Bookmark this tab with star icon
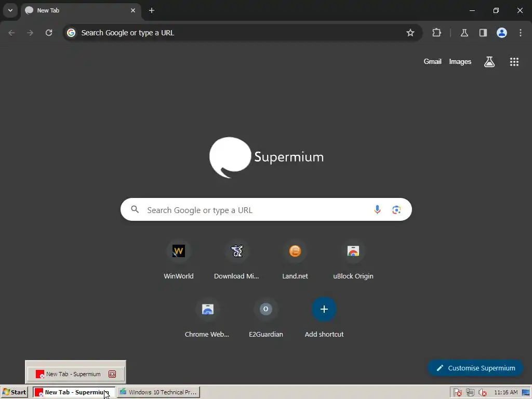532x399 pixels. (x=410, y=33)
